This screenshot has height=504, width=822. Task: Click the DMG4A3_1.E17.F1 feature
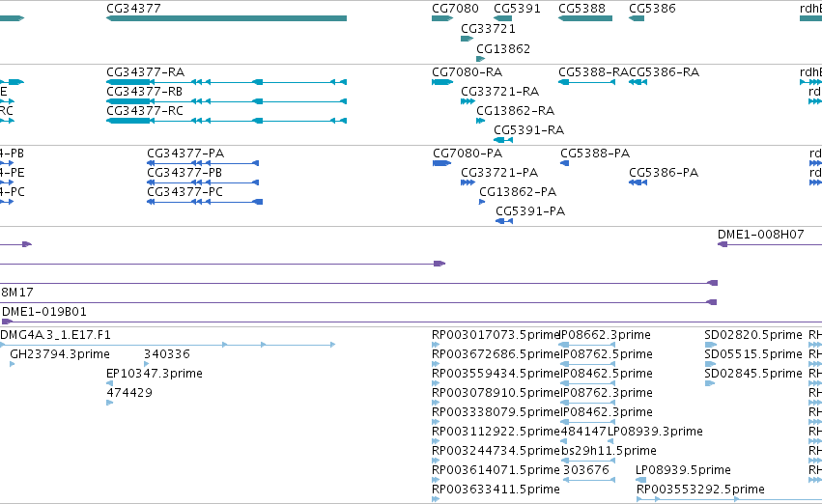click(168, 345)
